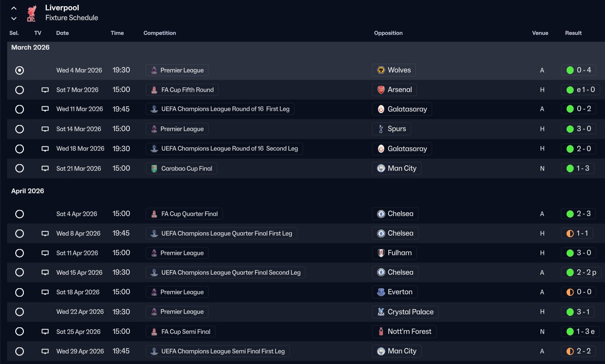Select the Everton fixture radio button

click(20, 292)
